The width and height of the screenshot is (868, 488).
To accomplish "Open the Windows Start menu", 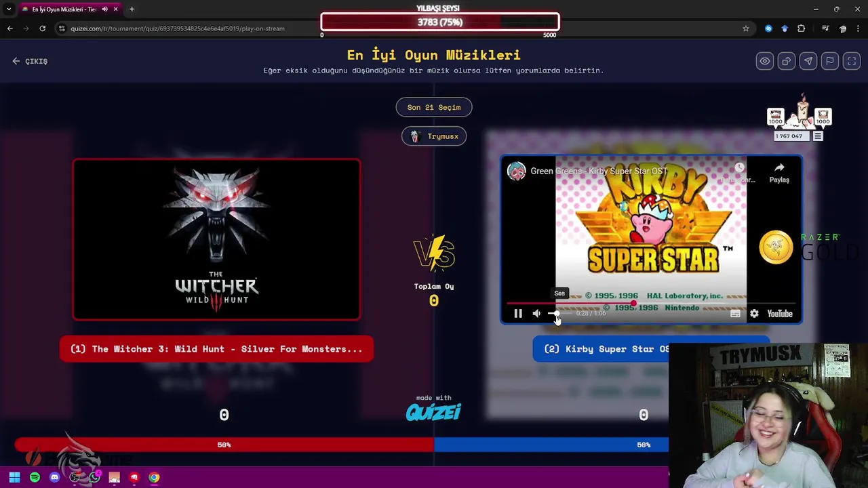I will coord(14,477).
